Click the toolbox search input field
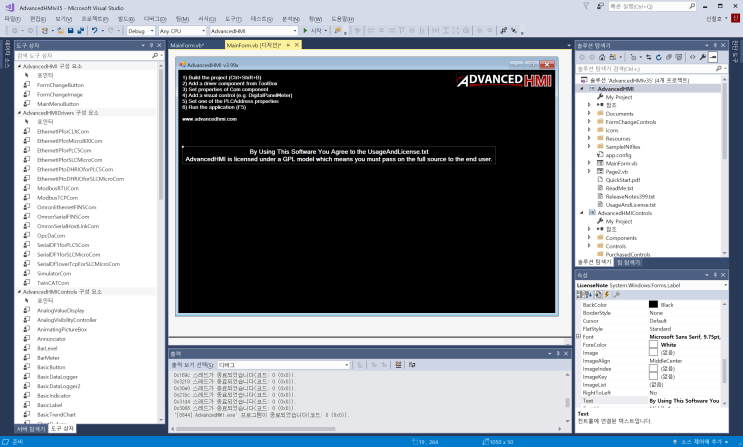This screenshot has width=743, height=447. 83,55
